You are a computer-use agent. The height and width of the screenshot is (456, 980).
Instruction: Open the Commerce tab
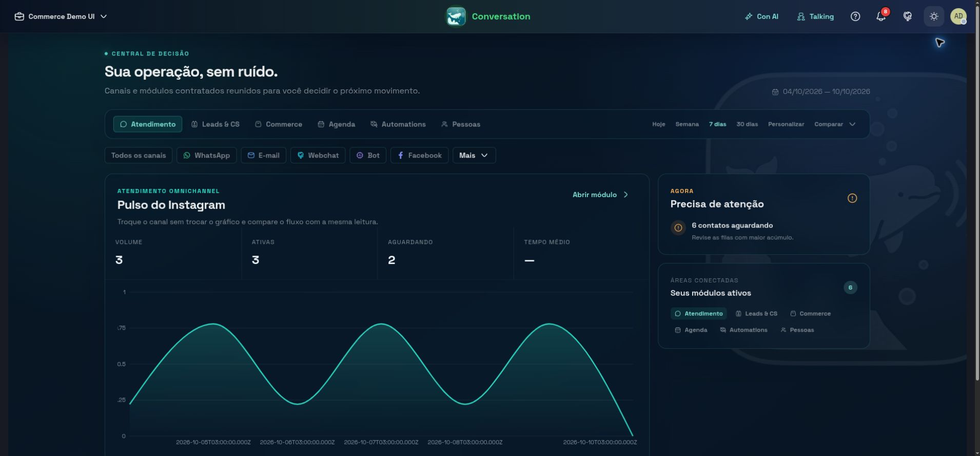click(279, 124)
